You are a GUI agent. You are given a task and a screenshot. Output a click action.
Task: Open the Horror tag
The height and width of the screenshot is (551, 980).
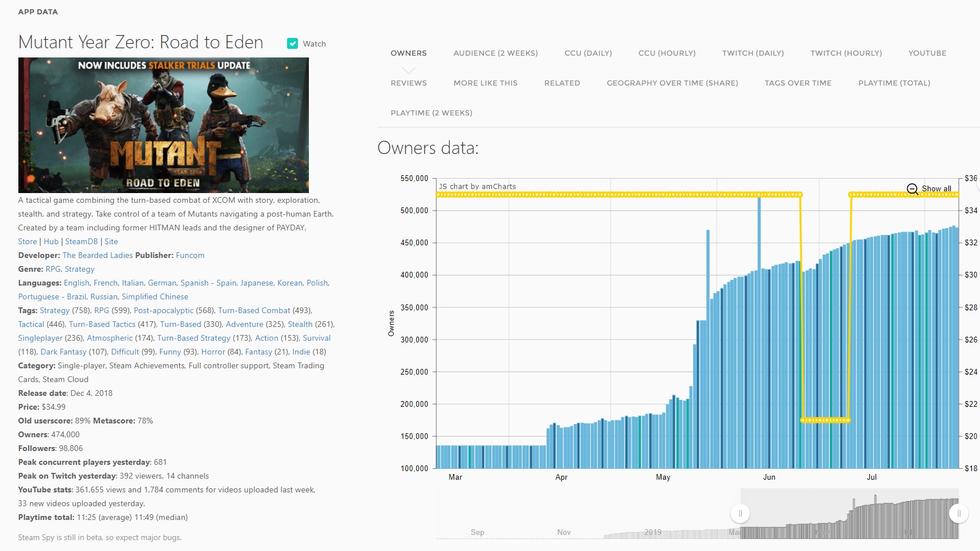tap(213, 352)
